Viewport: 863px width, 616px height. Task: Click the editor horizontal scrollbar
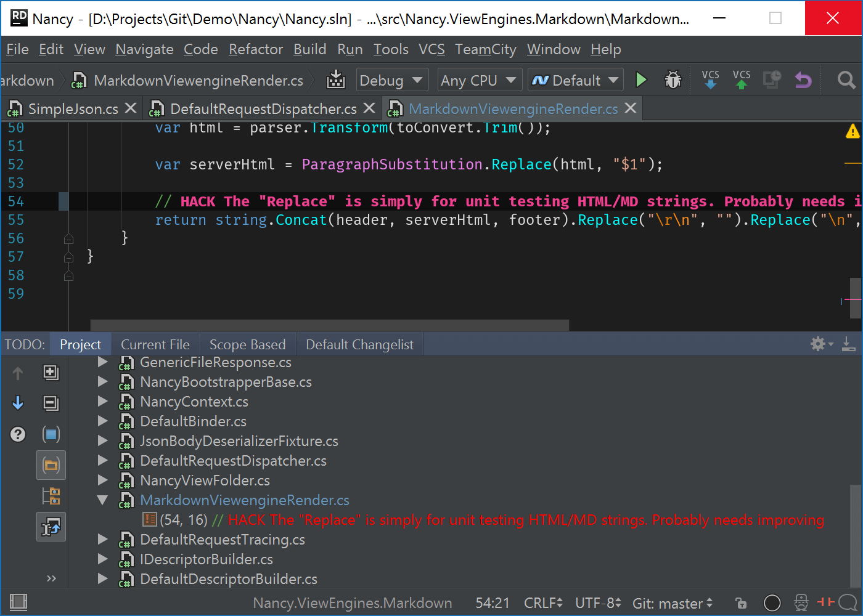330,325
